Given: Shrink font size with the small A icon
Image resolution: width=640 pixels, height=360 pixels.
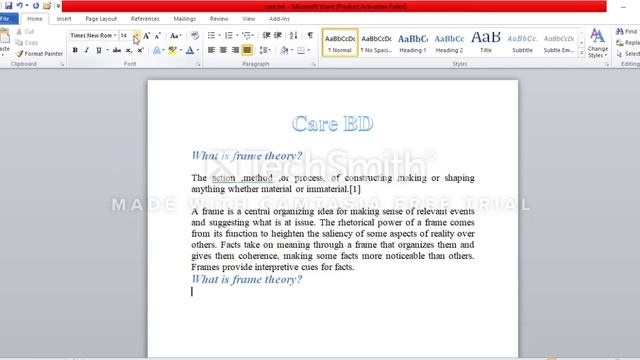Looking at the screenshot, I should (x=158, y=36).
